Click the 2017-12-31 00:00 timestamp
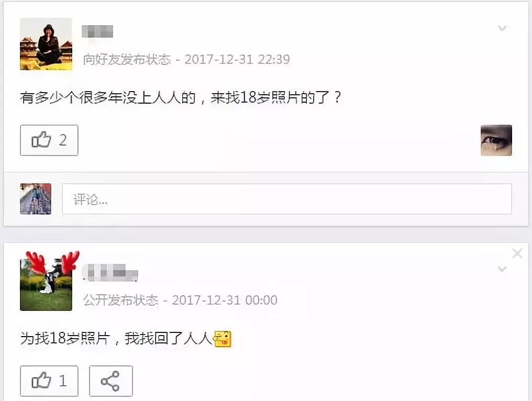532x401 pixels. pos(225,300)
